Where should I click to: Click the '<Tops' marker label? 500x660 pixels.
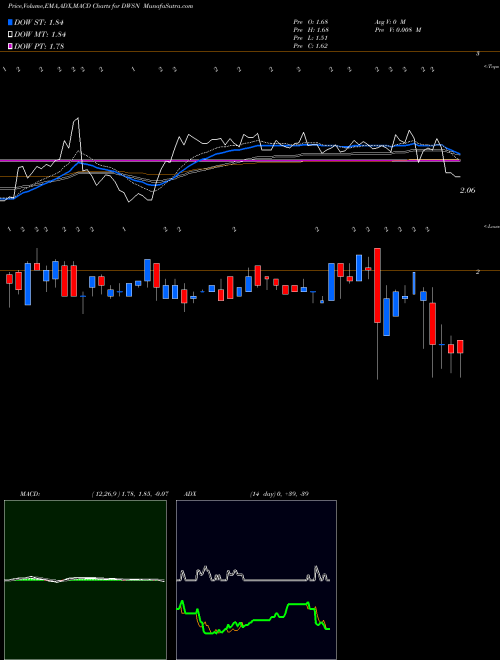(492, 67)
